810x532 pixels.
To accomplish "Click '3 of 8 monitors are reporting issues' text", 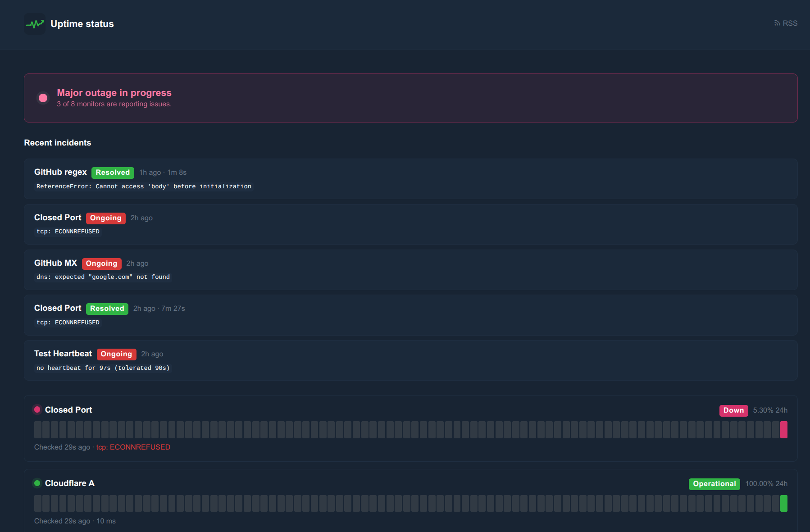I will [114, 104].
